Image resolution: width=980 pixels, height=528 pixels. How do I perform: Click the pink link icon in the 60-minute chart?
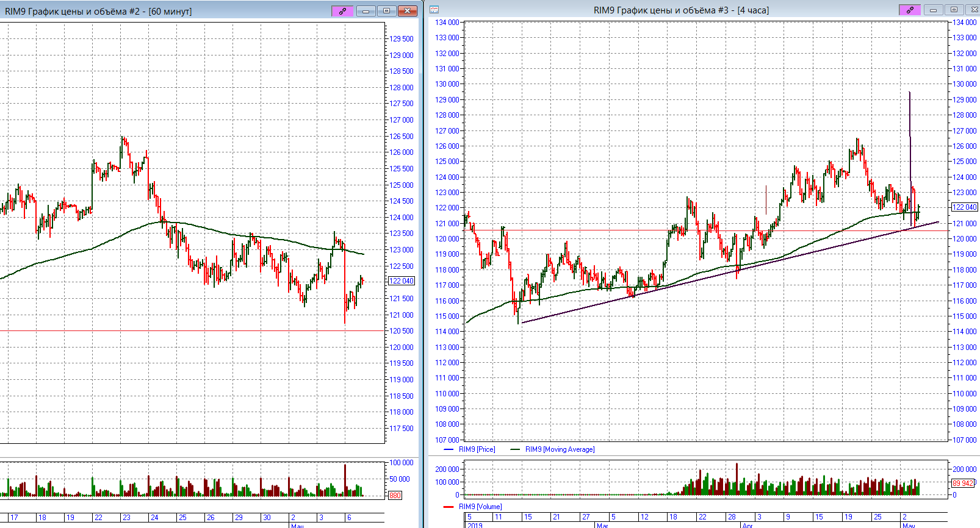tap(342, 11)
